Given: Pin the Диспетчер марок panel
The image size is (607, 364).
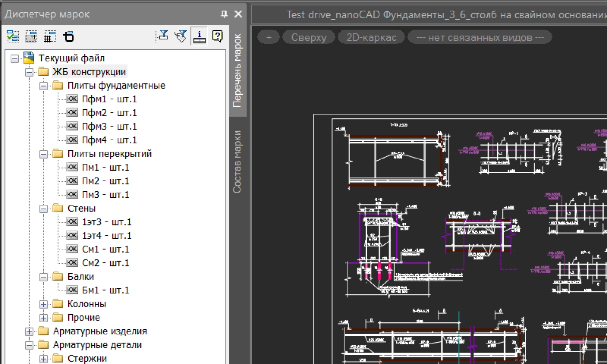Looking at the screenshot, I should tap(224, 14).
